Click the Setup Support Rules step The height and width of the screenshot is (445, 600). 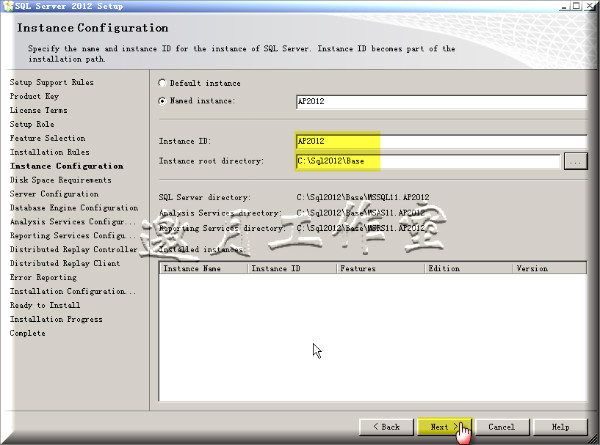point(52,82)
